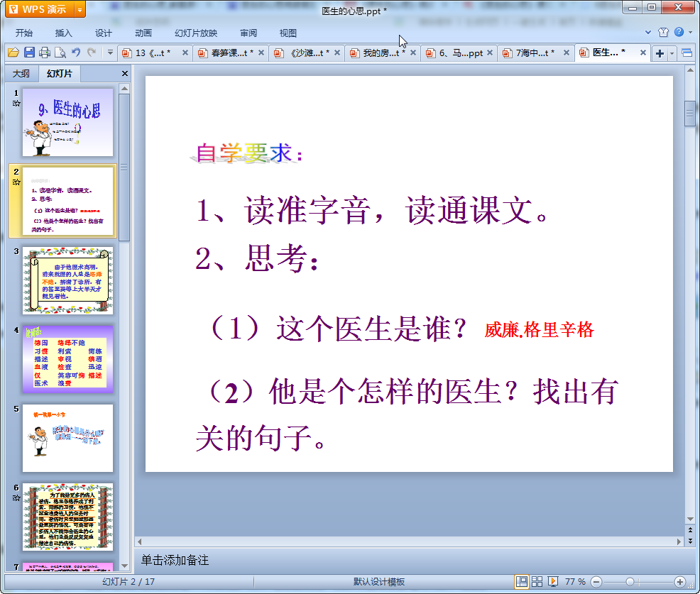Collapse the ribbon using the chevron arrow
Image resolution: width=700 pixels, height=594 pixels.
click(648, 32)
